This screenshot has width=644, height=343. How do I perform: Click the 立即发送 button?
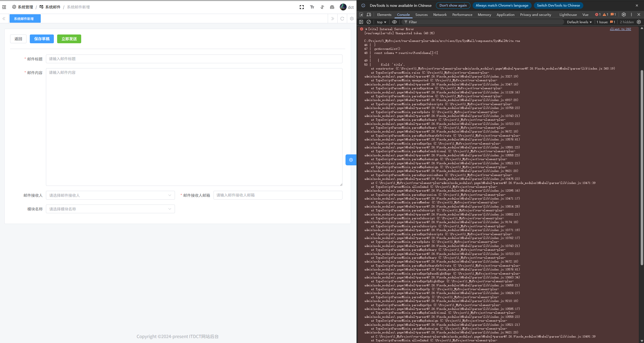[x=69, y=39]
